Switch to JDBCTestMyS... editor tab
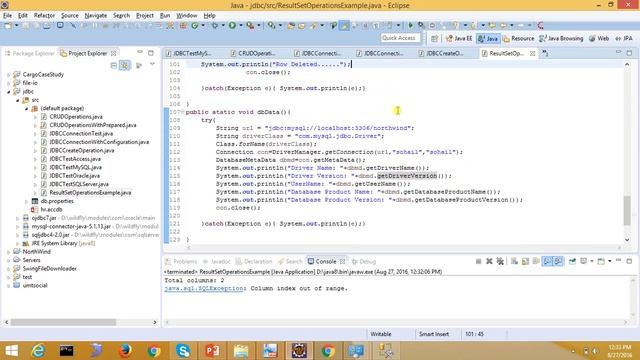 point(188,53)
